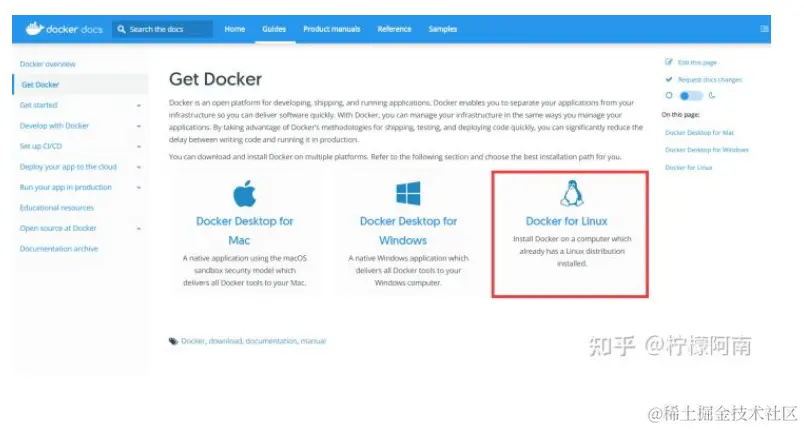Click the Get Docker page heading
Image resolution: width=804 pixels, height=429 pixels.
pyautogui.click(x=215, y=79)
